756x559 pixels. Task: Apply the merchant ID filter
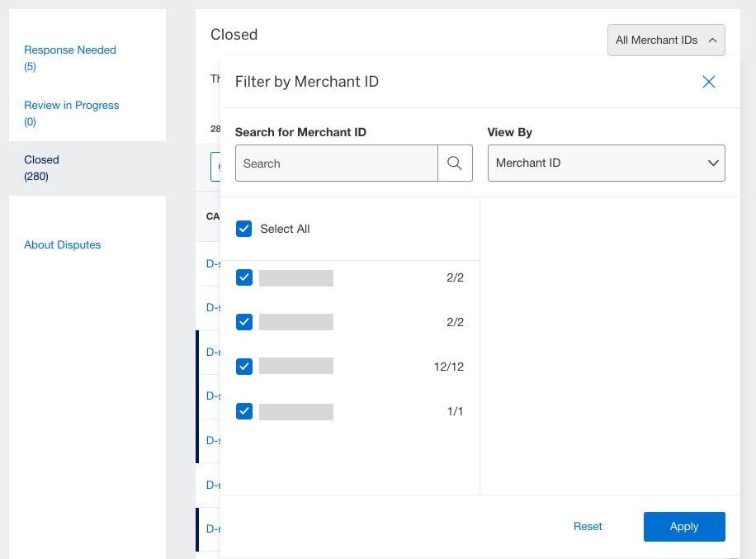tap(684, 526)
